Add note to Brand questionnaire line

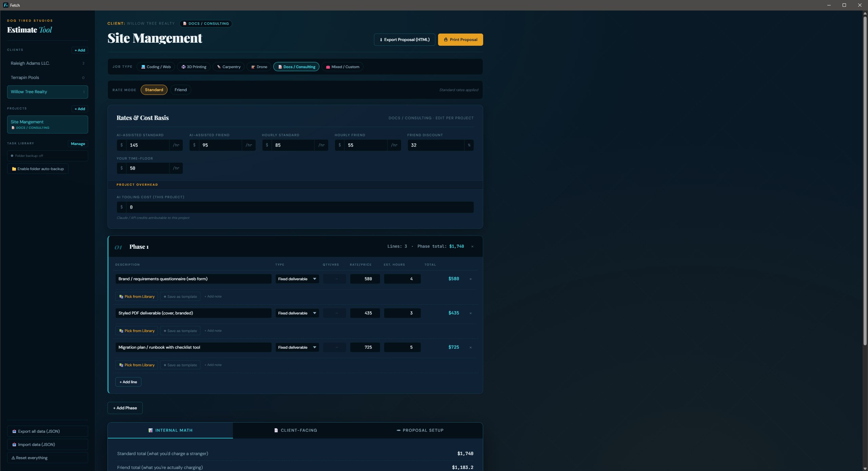213,296
